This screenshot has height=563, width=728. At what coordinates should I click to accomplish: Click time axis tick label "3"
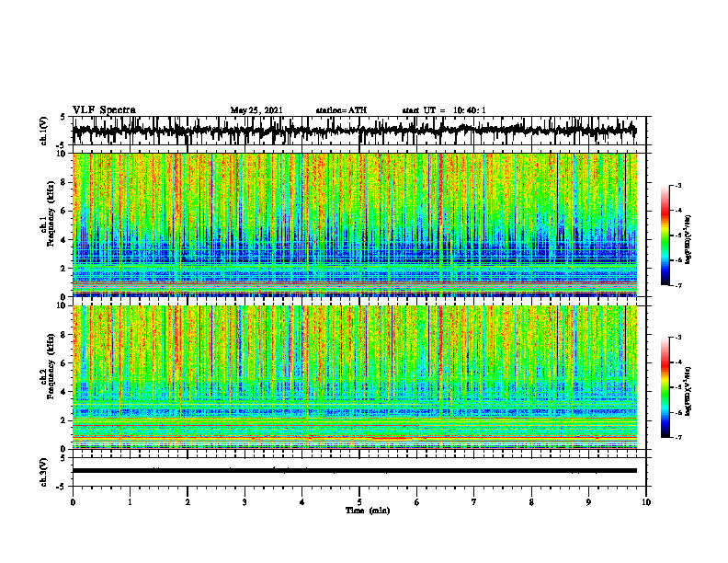coord(245,502)
